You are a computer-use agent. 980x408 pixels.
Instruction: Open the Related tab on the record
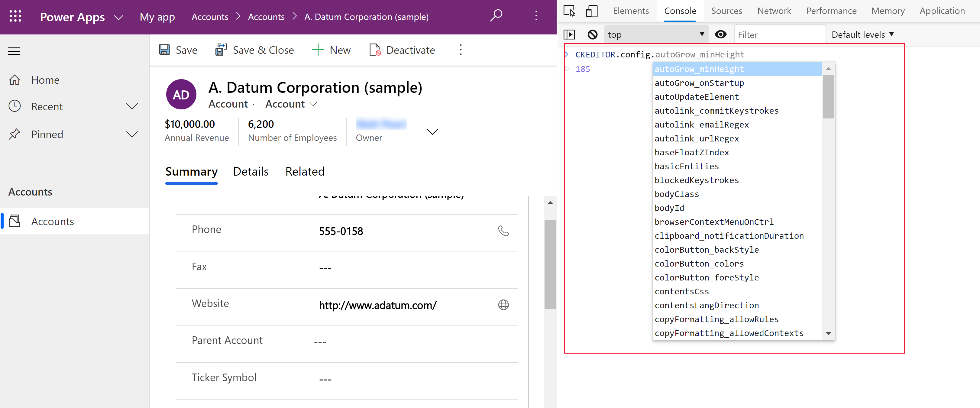point(305,171)
